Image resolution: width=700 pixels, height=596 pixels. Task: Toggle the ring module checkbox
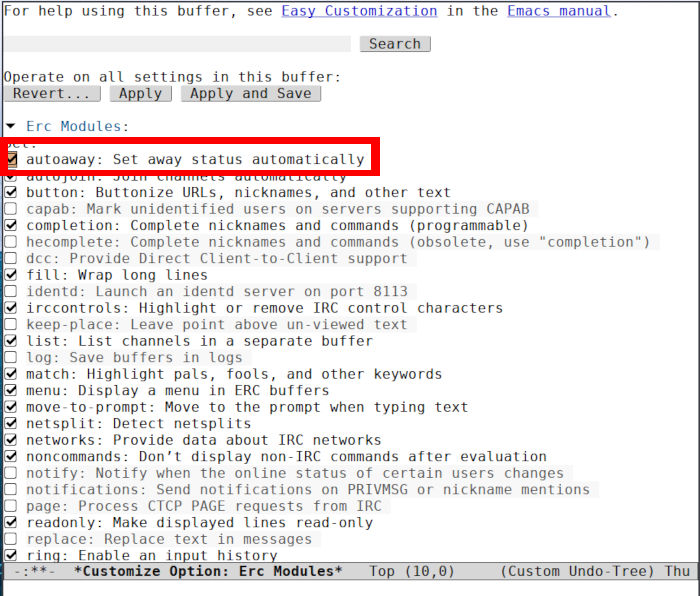11,555
